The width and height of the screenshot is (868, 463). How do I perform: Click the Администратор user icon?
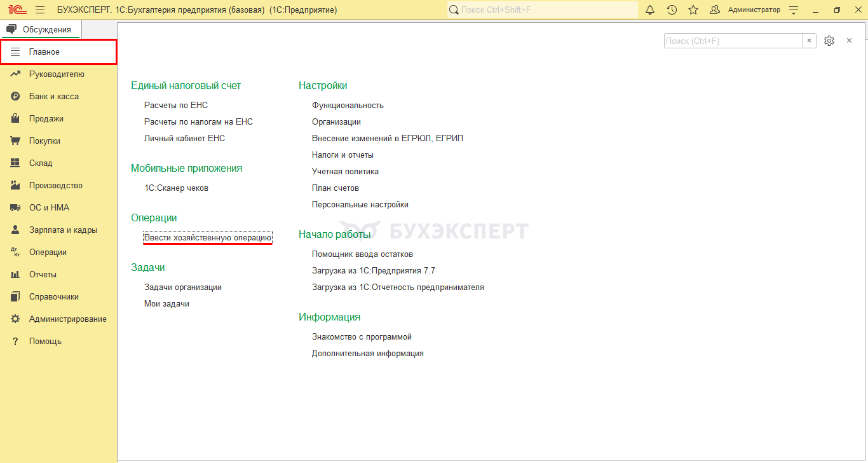(715, 10)
